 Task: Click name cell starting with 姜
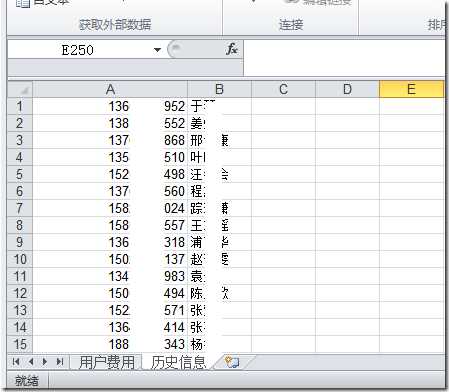point(219,123)
